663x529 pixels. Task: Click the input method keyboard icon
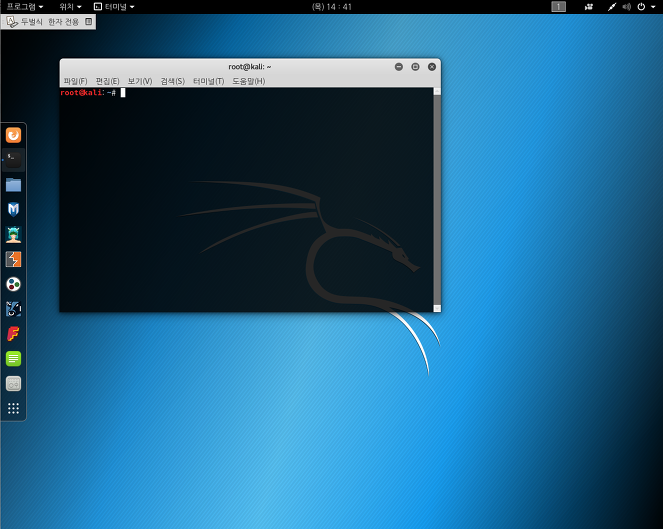[x=12, y=22]
